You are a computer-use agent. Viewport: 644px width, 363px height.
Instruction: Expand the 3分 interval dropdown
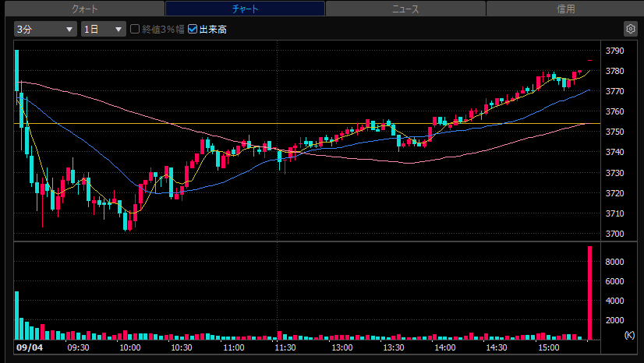click(45, 29)
